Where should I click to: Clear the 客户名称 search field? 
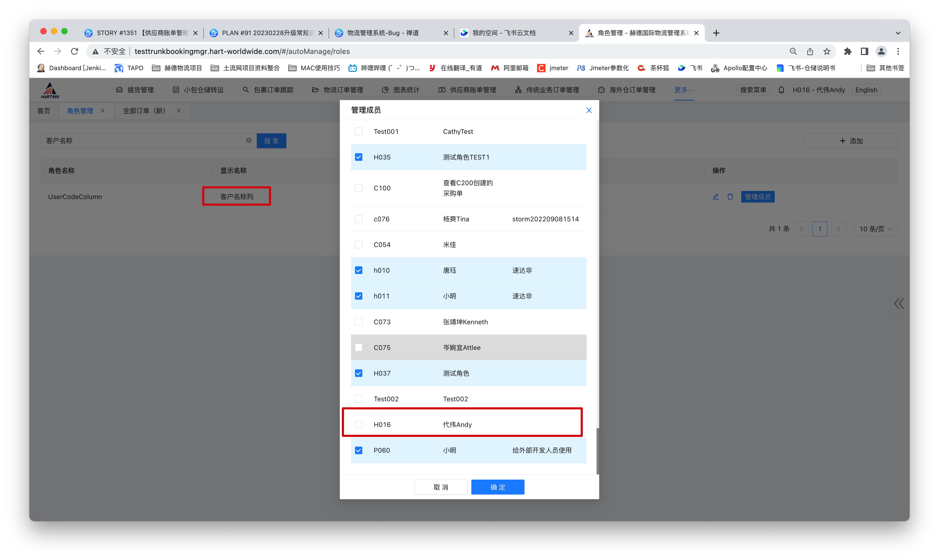[249, 140]
